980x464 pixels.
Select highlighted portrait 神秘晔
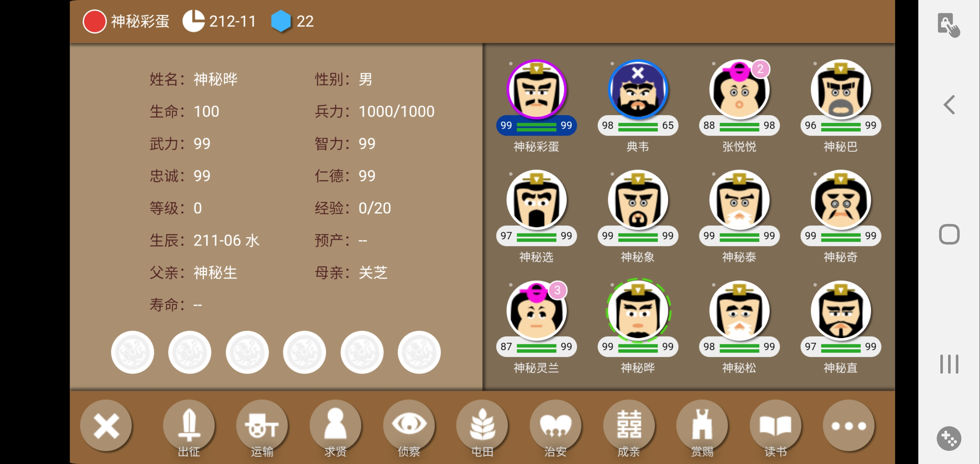(x=638, y=310)
